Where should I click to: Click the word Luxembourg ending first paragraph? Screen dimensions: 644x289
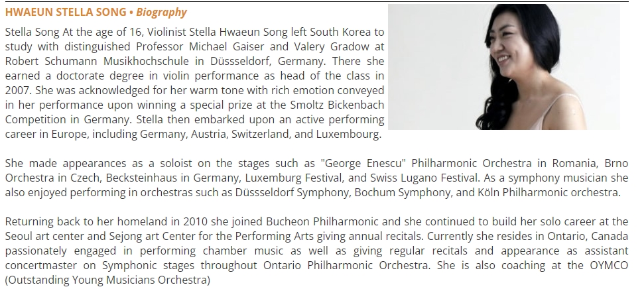349,135
